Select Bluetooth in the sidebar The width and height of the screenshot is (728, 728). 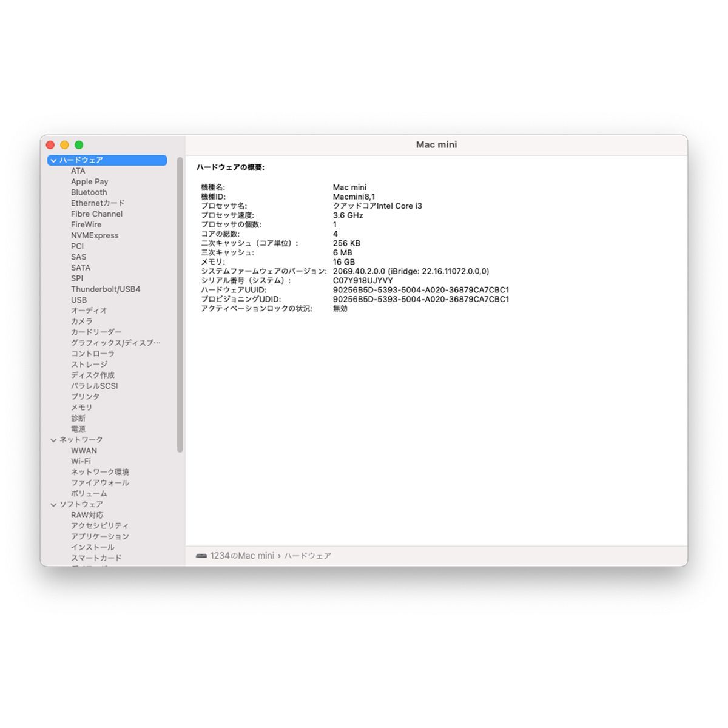89,192
